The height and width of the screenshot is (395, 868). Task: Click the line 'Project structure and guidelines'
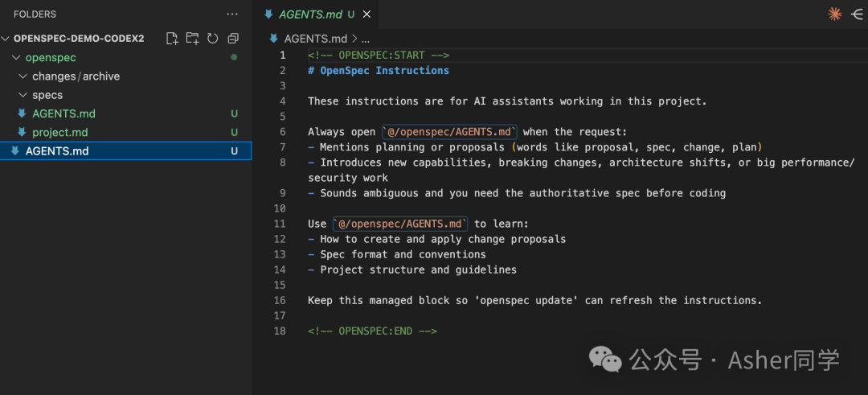pyautogui.click(x=412, y=270)
